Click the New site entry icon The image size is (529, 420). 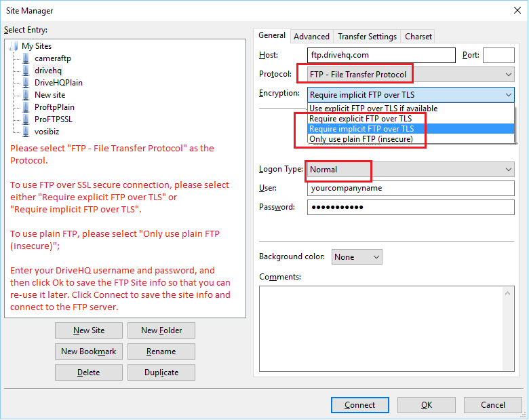26,95
